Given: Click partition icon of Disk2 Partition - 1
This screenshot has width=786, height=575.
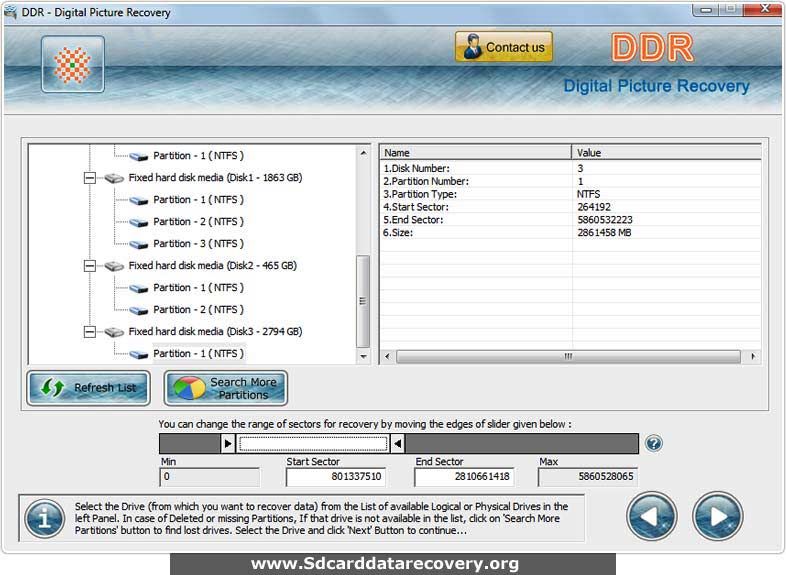Looking at the screenshot, I should pos(139,289).
